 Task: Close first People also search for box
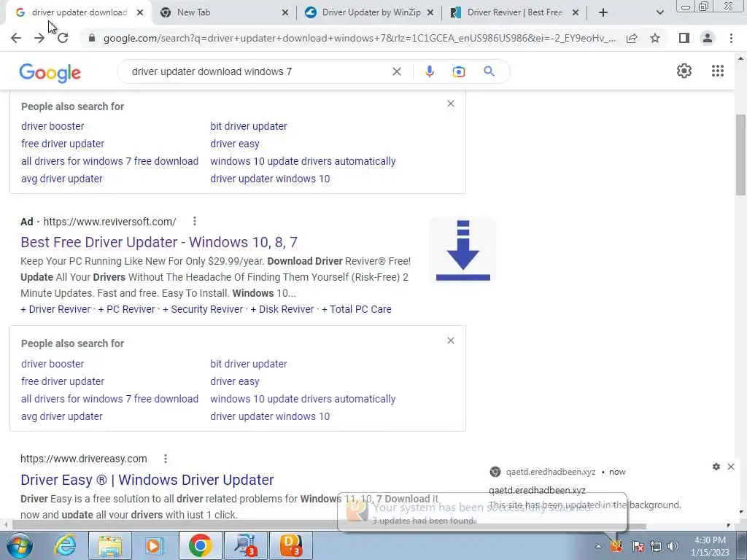coord(451,104)
